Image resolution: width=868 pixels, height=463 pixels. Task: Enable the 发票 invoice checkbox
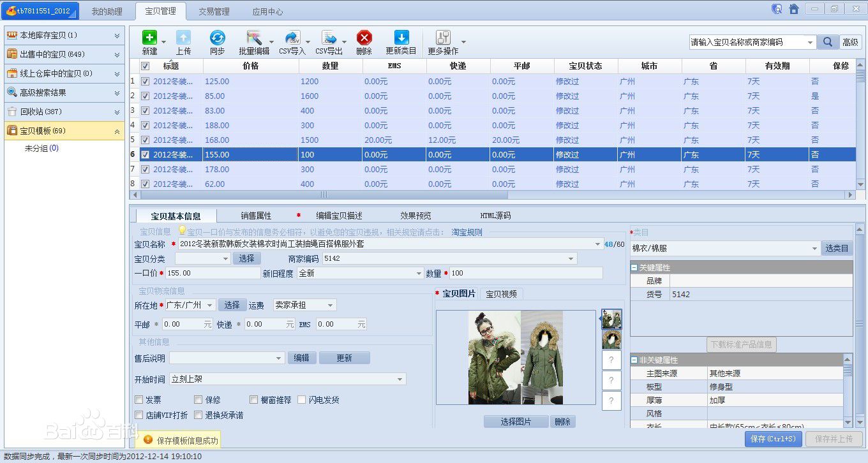click(139, 400)
